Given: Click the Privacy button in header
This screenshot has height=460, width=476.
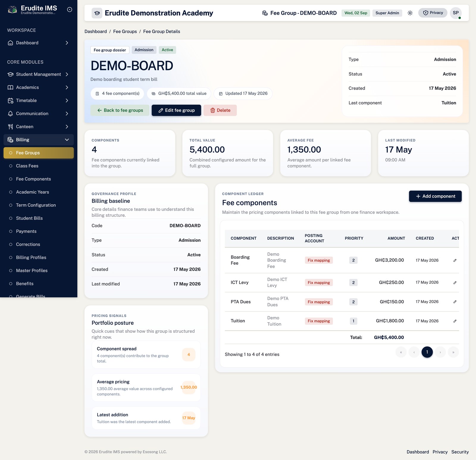Looking at the screenshot, I should pyautogui.click(x=433, y=13).
